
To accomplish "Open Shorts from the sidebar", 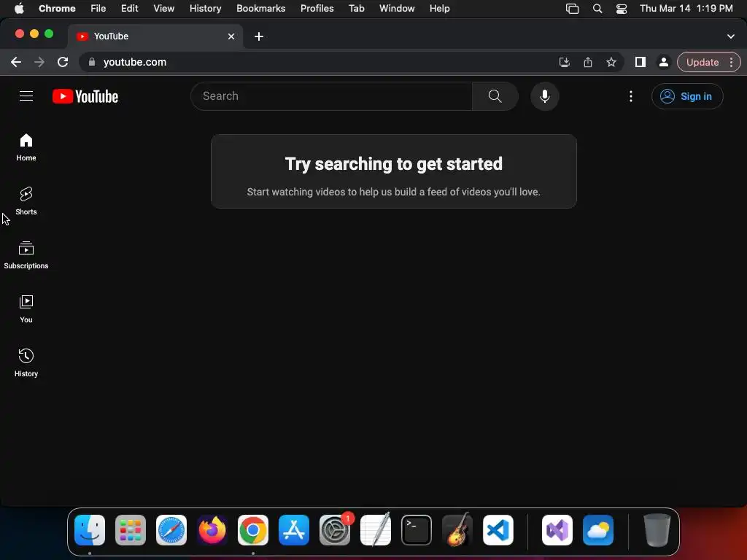I will pos(26,201).
